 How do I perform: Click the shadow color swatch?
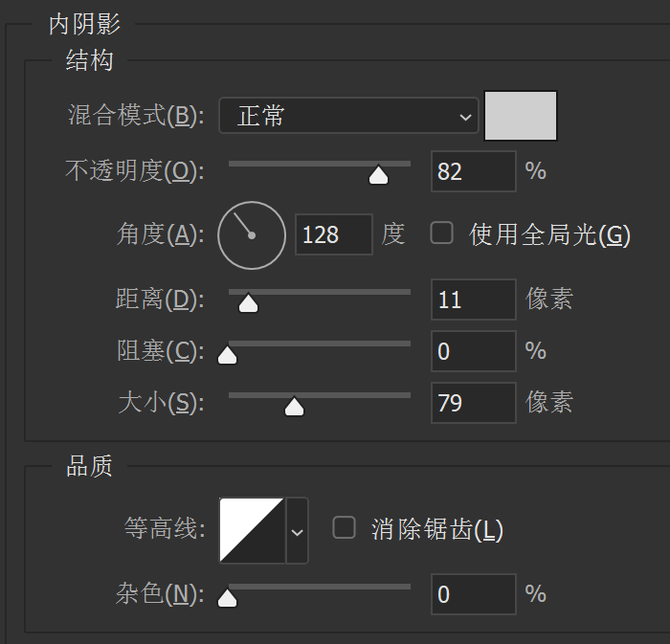521,116
